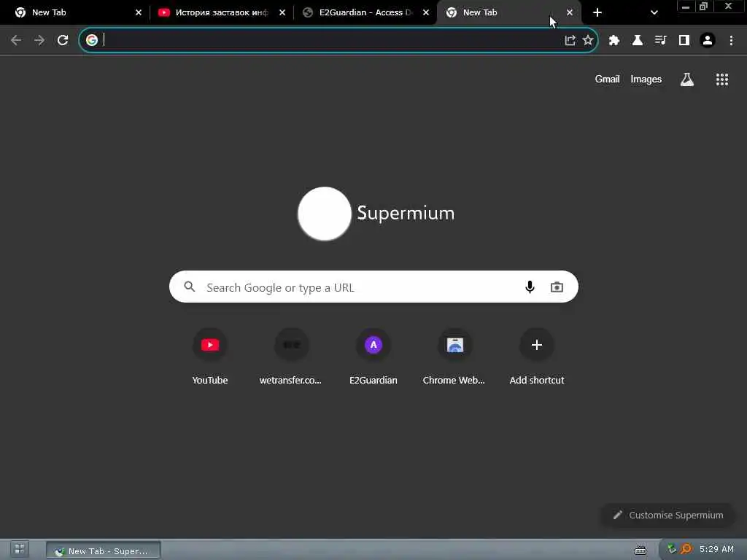Image resolution: width=747 pixels, height=560 pixels.
Task: Switch to the E2Guardian - Access tab
Action: [x=365, y=12]
